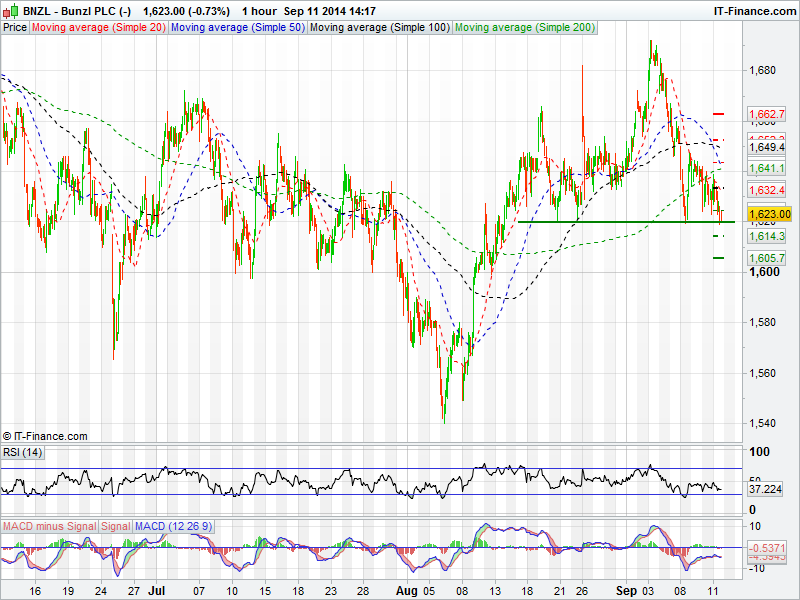Select the 1,649.4 moving average price tag
The height and width of the screenshot is (600, 800).
click(768, 147)
